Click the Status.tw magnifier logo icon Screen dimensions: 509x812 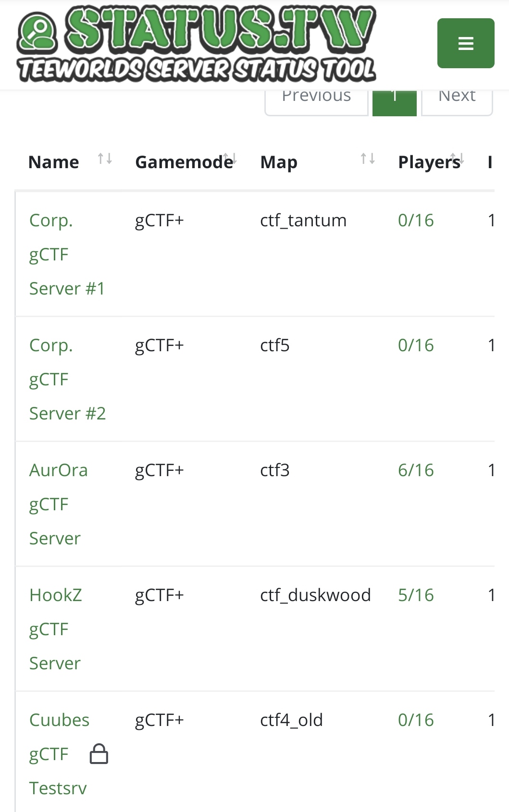(37, 33)
